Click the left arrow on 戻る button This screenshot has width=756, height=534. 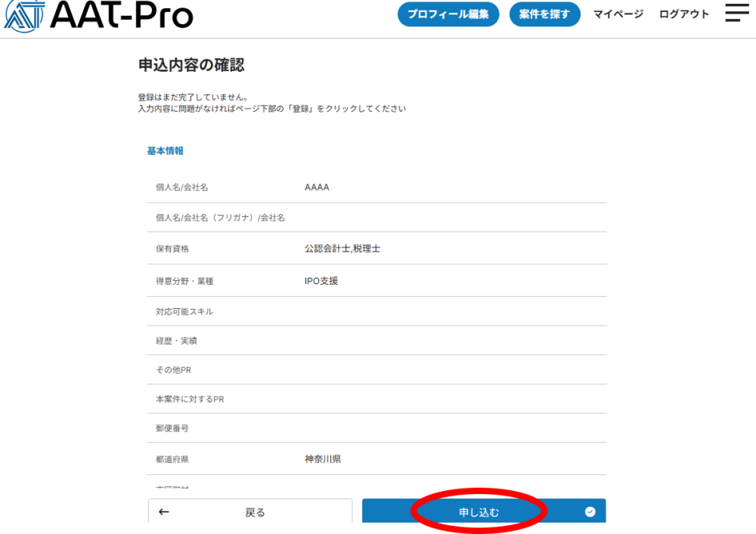164,512
